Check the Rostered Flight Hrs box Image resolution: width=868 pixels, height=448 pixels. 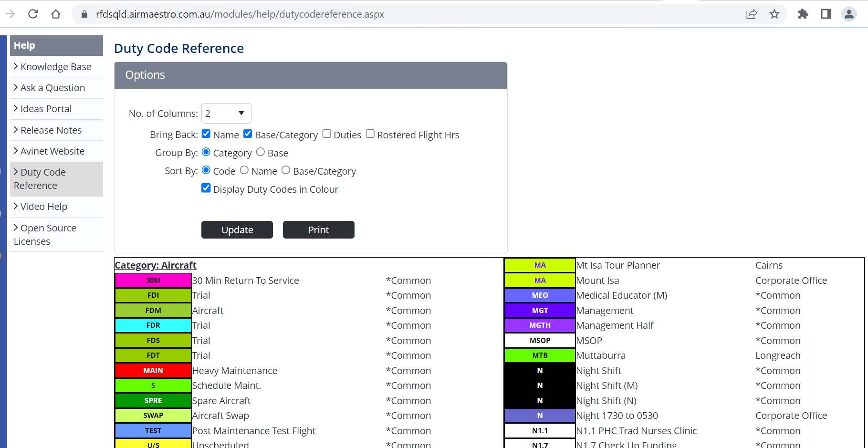[x=370, y=134]
